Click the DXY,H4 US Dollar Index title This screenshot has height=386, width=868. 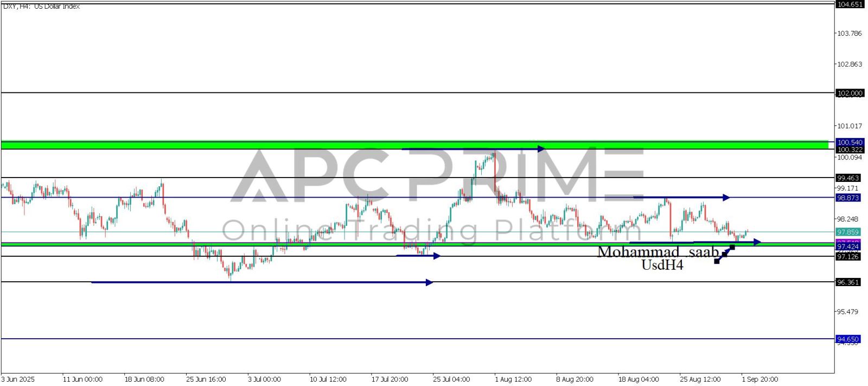tap(41, 6)
